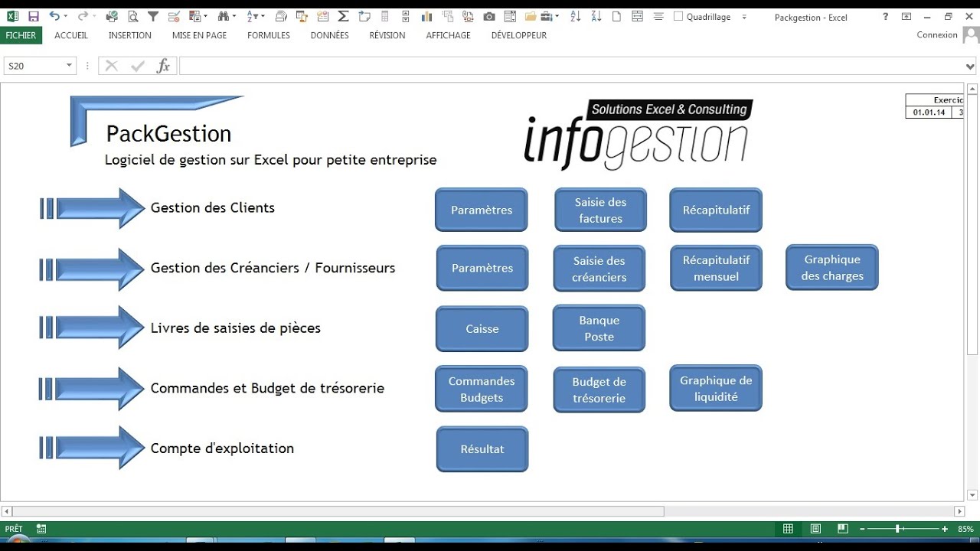Click the print preview magnifier icon
Image resolution: width=980 pixels, height=551 pixels.
pos(133,17)
